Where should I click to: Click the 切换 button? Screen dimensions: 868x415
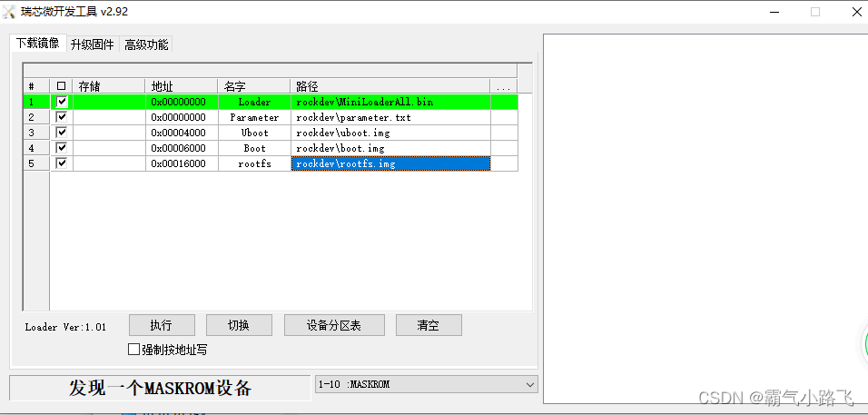coord(239,325)
